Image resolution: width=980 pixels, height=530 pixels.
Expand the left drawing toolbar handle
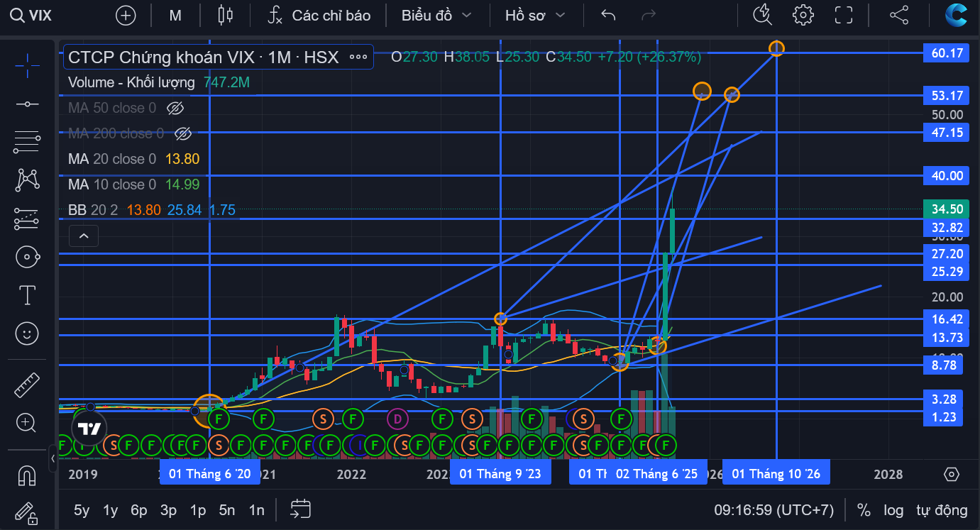[x=53, y=459]
